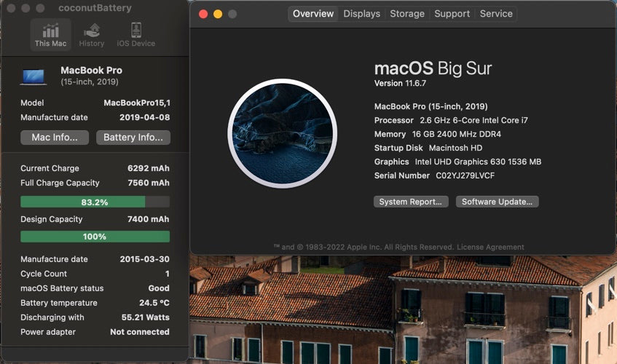Open the History toolbar icon

(92, 35)
